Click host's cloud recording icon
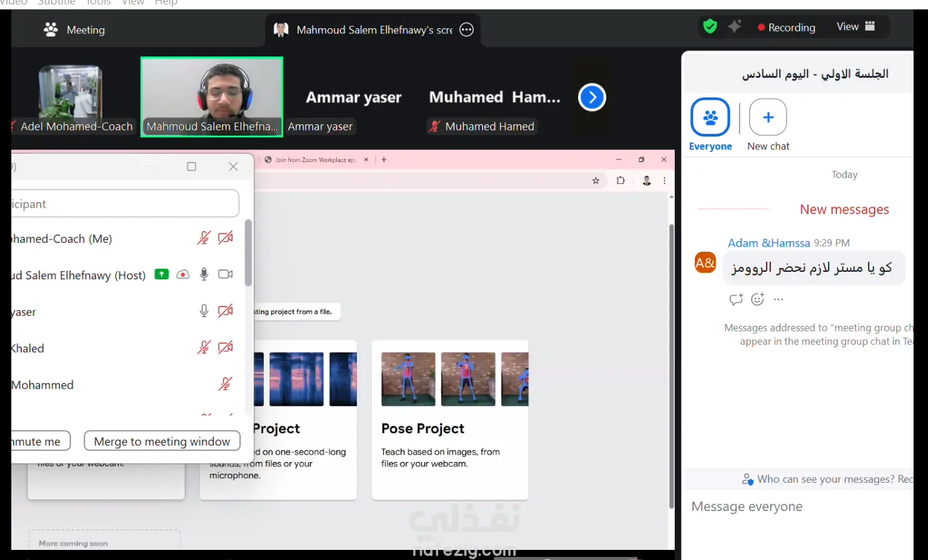The width and height of the screenshot is (928, 560). [183, 274]
